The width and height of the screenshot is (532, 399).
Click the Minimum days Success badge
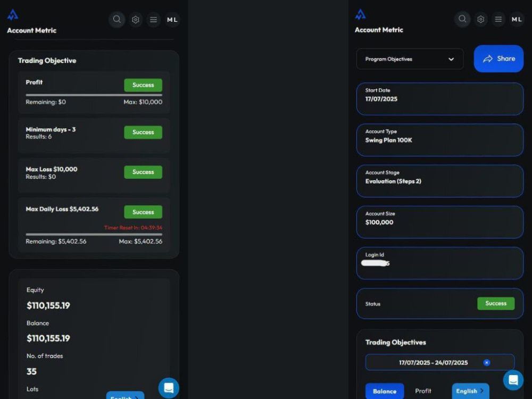(143, 132)
